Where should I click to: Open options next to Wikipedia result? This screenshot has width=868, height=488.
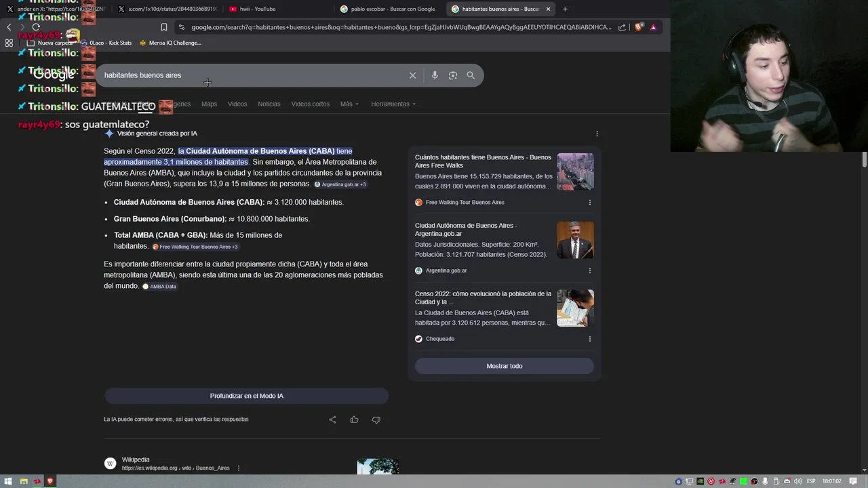pyautogui.click(x=238, y=468)
